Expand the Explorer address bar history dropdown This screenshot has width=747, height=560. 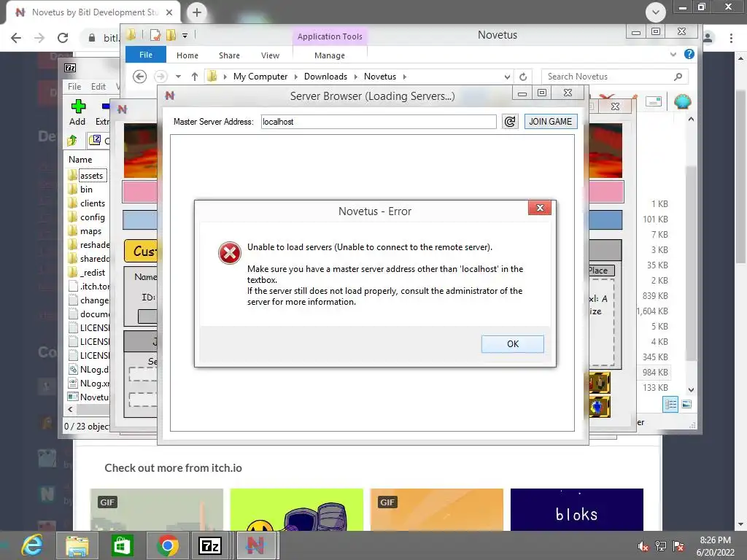507,77
